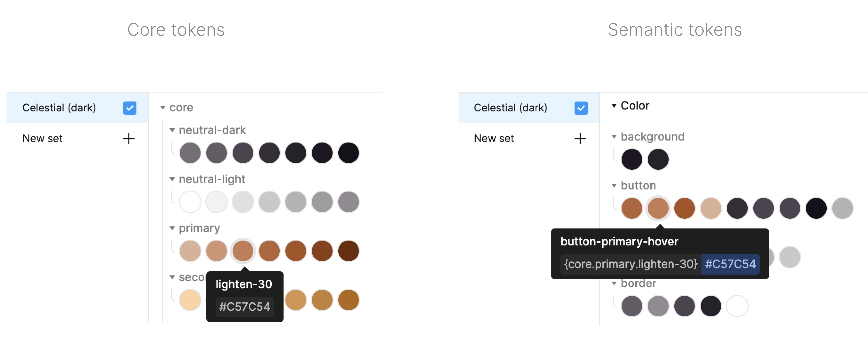Click the plus icon in the Semantic tokens panel
This screenshot has height=347, width=868.
coord(580,138)
